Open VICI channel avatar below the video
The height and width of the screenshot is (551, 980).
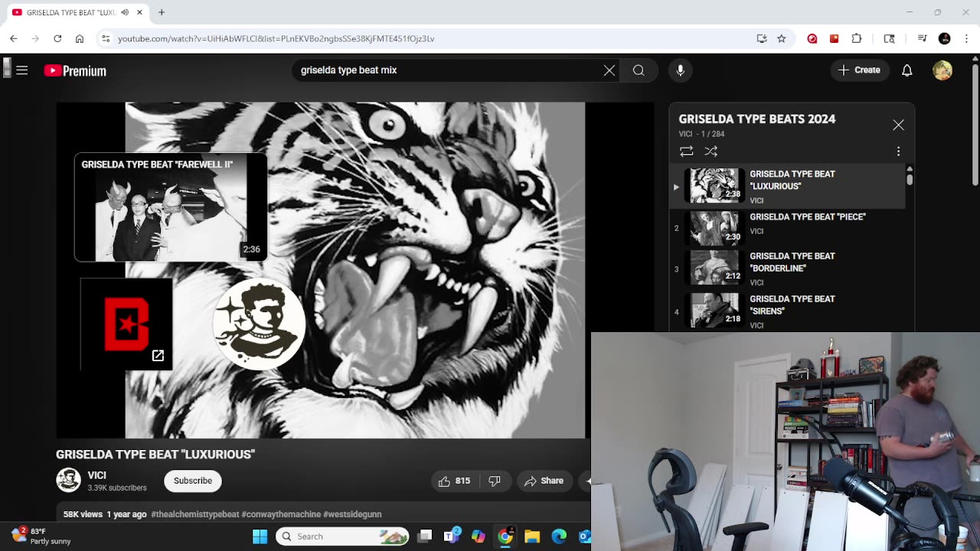tap(68, 481)
